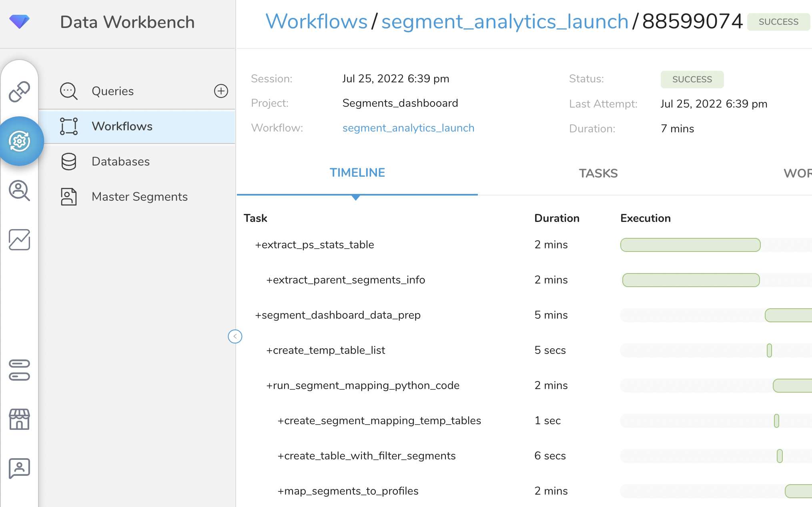This screenshot has width=812, height=507.
Task: Open the audience search person icon
Action: (x=19, y=190)
